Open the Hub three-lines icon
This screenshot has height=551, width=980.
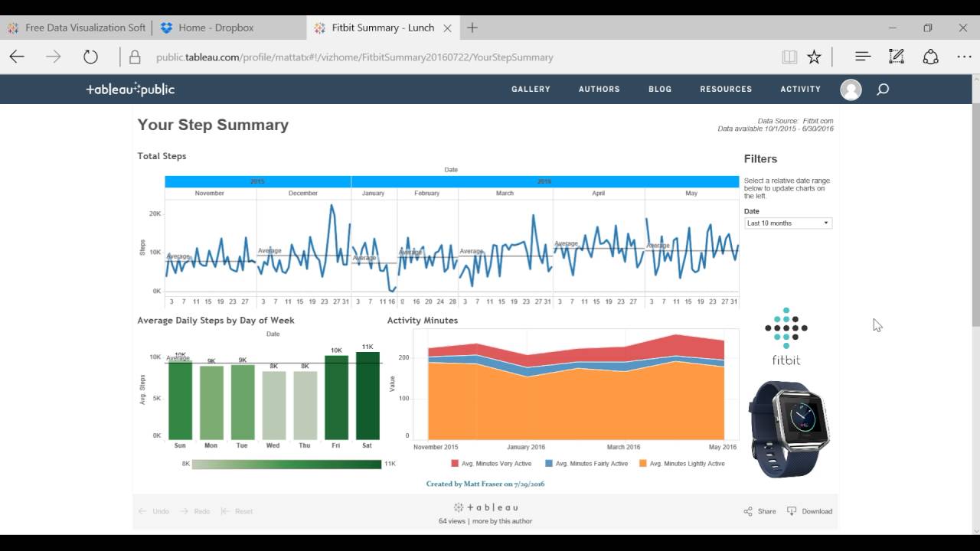coord(863,57)
